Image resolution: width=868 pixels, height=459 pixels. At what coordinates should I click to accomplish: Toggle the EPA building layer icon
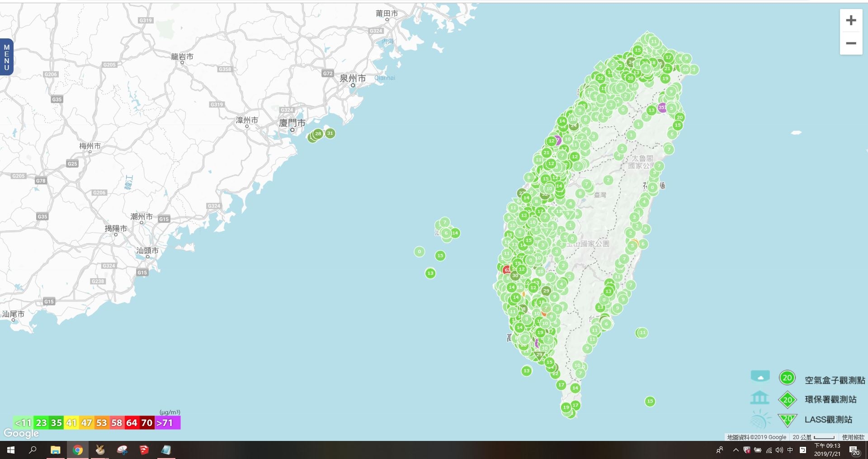[759, 398]
